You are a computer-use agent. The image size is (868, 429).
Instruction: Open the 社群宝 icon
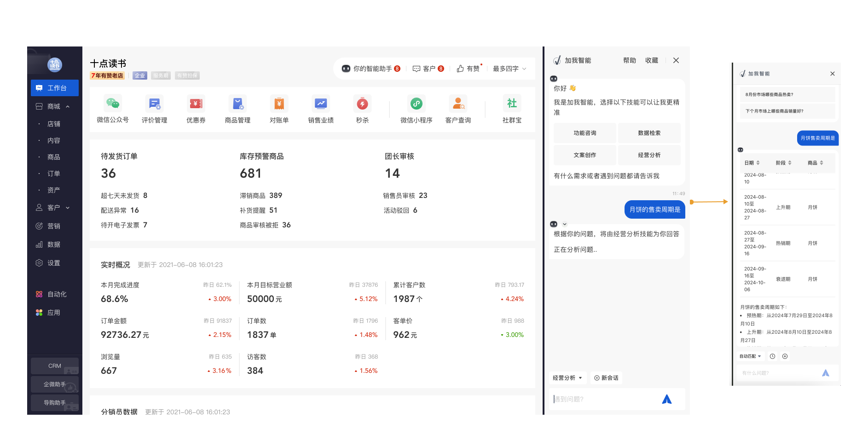click(512, 104)
